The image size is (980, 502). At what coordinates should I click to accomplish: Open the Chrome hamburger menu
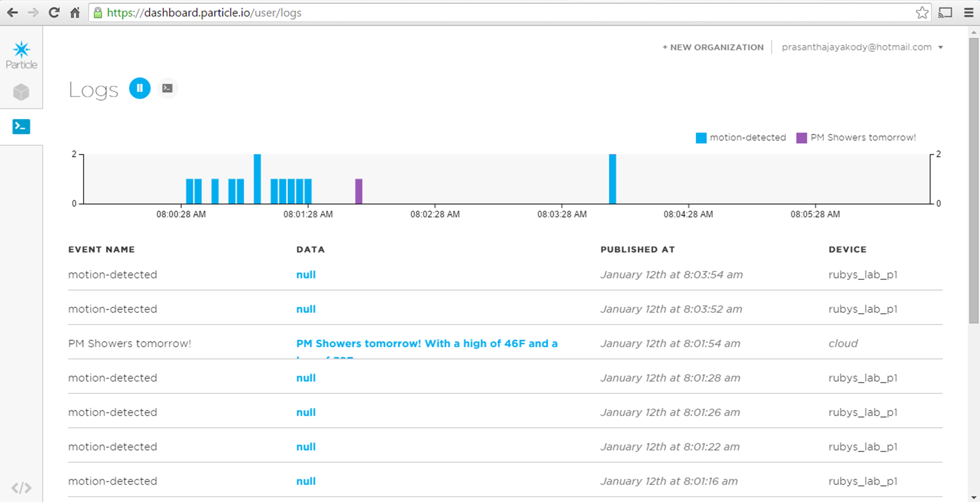click(969, 13)
